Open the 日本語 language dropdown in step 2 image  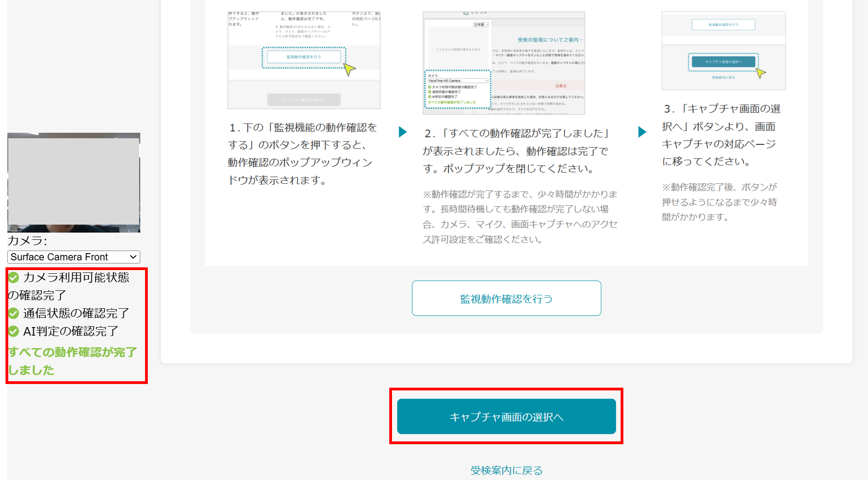tap(481, 25)
